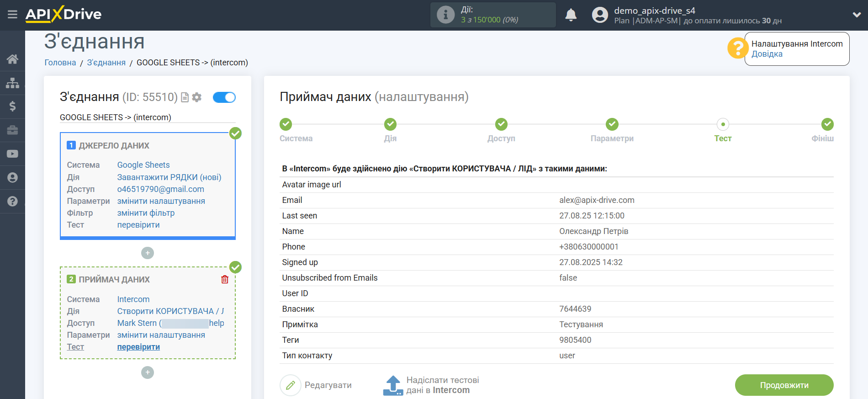This screenshot has height=399, width=868.
Task: Expand the user account dropdown arrow
Action: click(x=857, y=15)
